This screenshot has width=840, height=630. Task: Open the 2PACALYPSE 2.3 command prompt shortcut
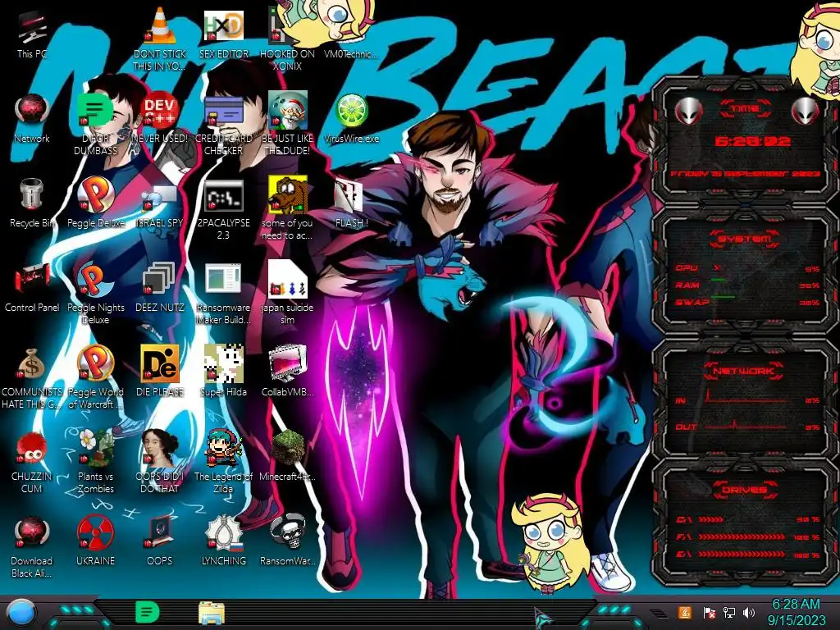tap(224, 196)
